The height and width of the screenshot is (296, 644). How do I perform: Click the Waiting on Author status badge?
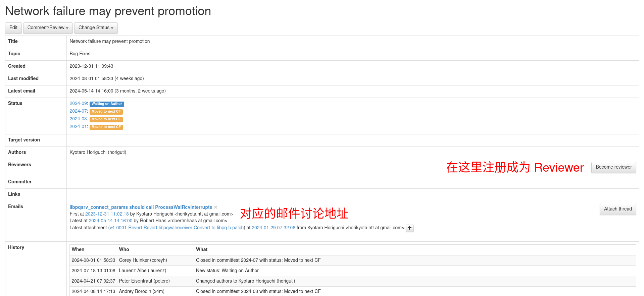(107, 104)
